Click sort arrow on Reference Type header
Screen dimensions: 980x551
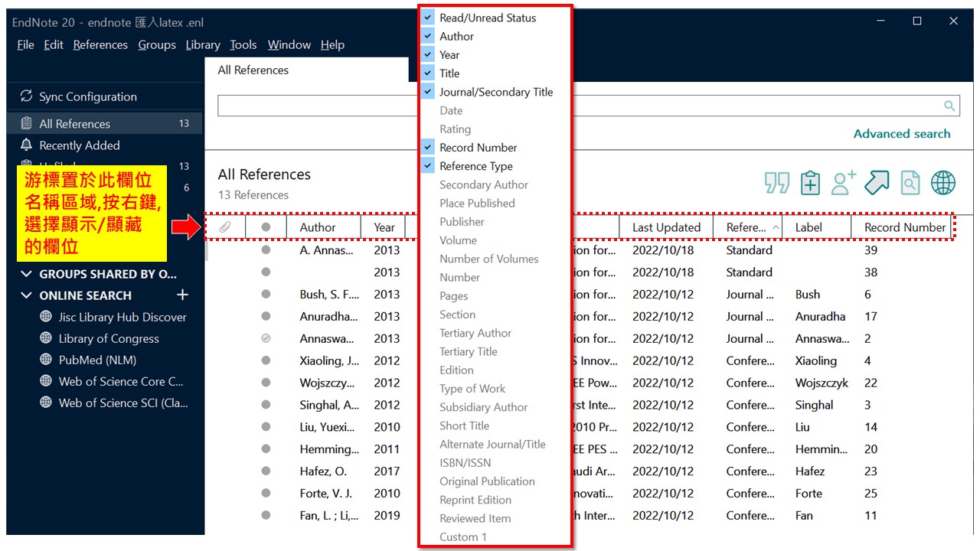[775, 227]
